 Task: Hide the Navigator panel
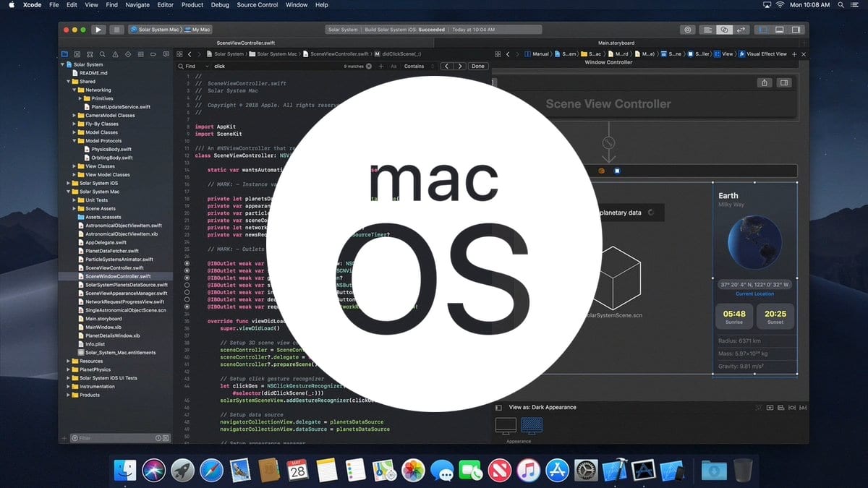(x=762, y=30)
